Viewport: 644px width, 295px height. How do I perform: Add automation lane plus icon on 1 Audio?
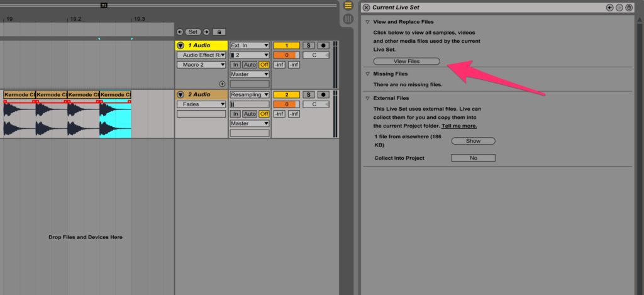[222, 84]
